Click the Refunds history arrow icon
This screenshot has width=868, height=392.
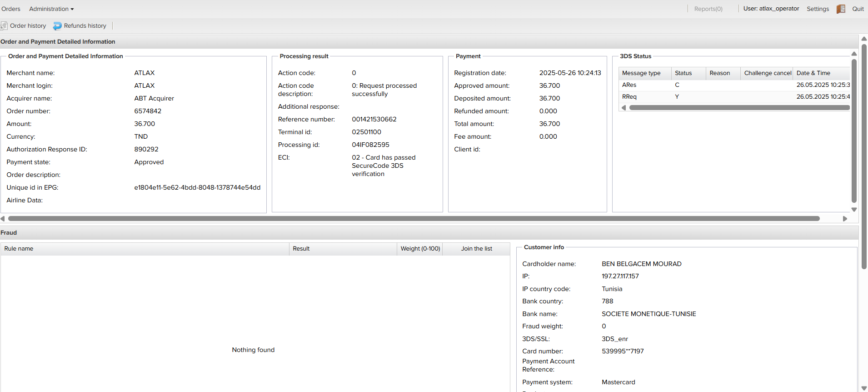click(57, 26)
